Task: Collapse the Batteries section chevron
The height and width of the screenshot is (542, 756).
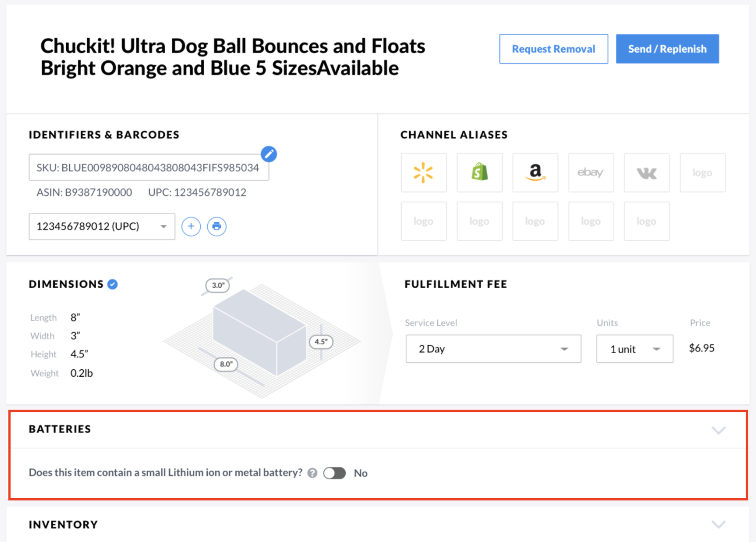Action: (718, 430)
